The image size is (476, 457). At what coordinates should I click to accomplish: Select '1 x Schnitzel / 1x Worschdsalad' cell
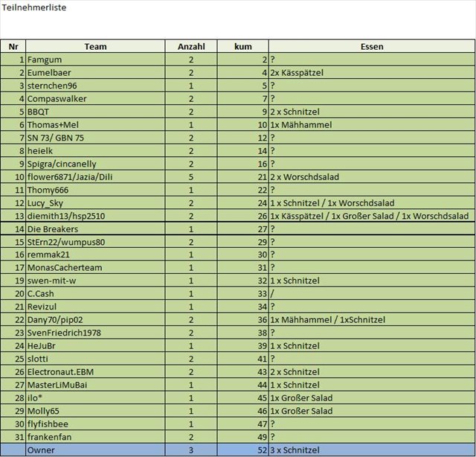(372, 203)
